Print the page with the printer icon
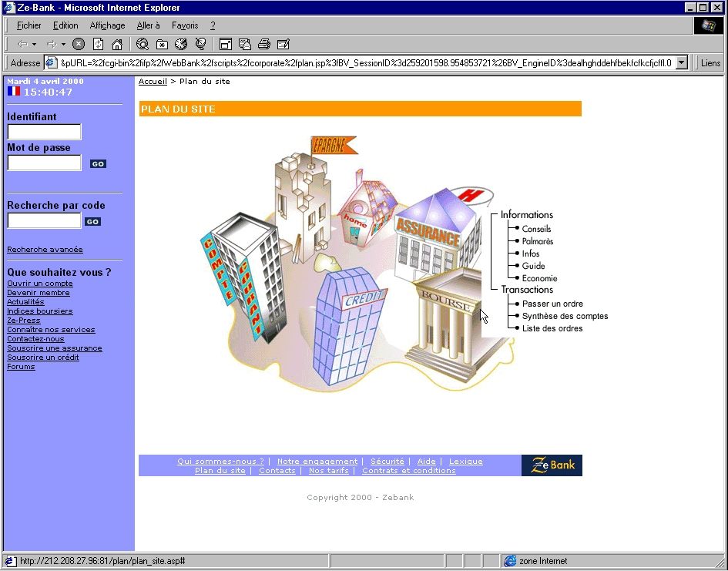The width and height of the screenshot is (728, 571). (x=264, y=45)
